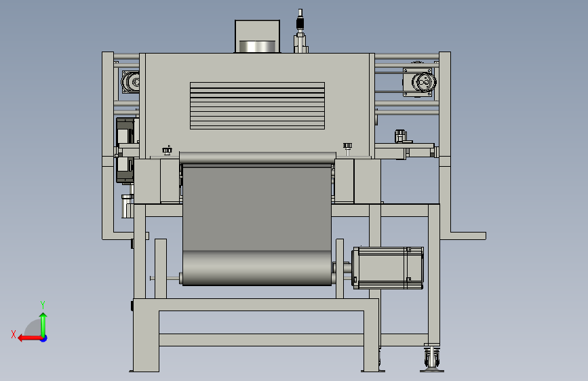Select the Y label on the triad
Viewport: 588px width, 381px height.
(x=43, y=304)
